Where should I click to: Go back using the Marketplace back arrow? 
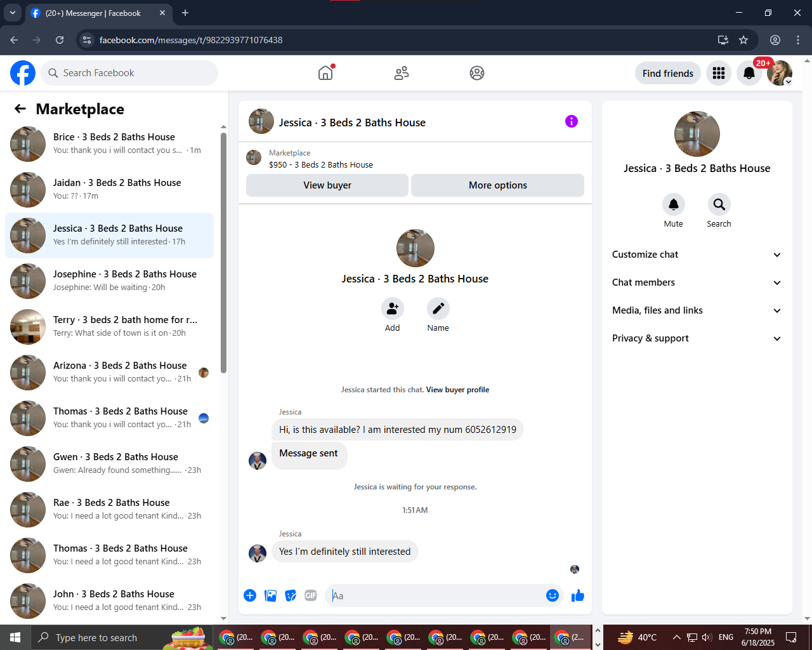tap(20, 109)
